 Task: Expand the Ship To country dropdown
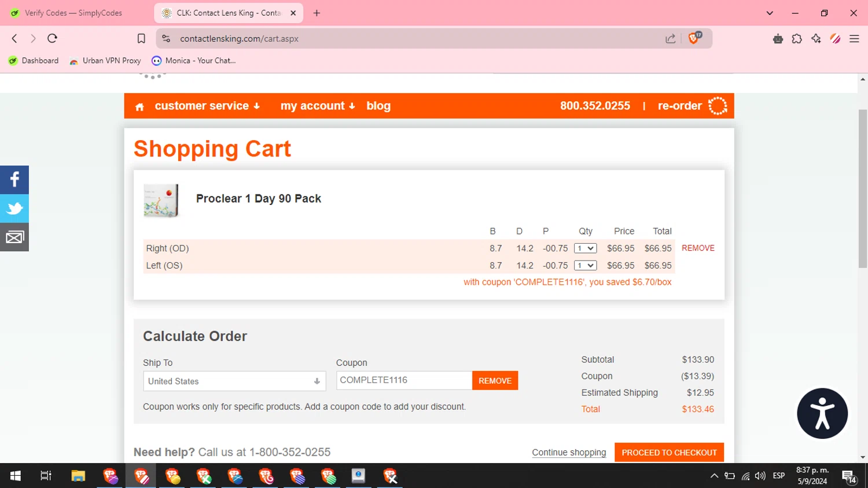point(234,381)
